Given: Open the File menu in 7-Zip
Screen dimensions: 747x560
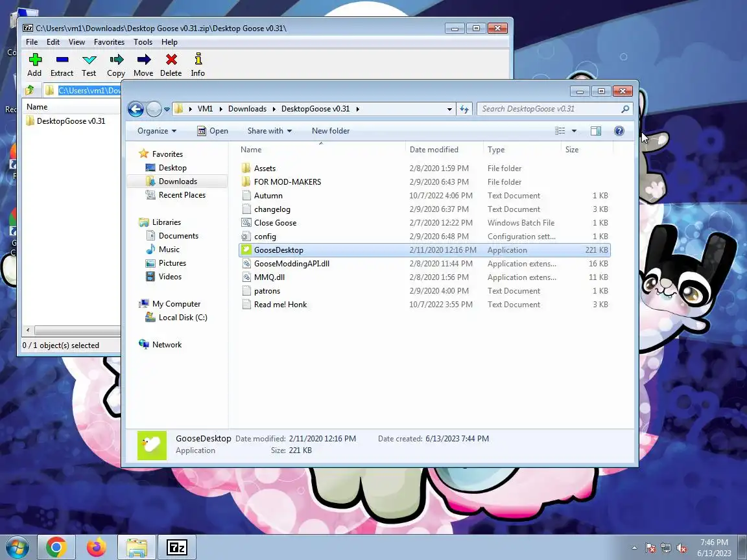Looking at the screenshot, I should (32, 42).
